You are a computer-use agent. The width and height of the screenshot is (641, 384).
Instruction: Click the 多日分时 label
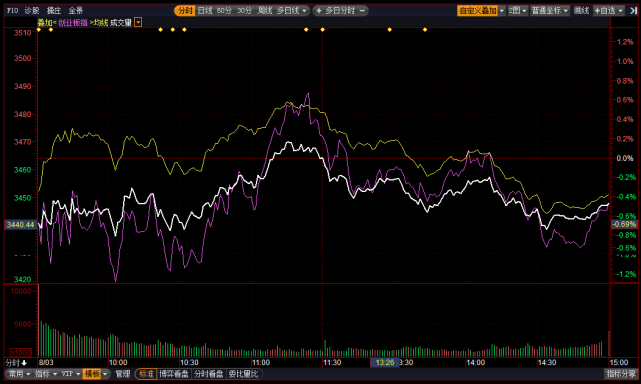[340, 11]
